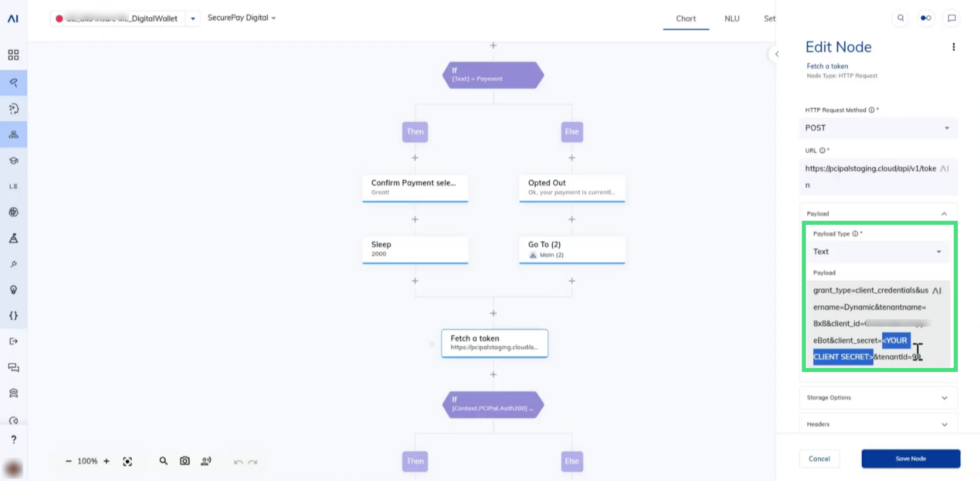Viewport: 980px width, 481px height.
Task: Open the chat bubble icon in the top right
Action: coord(951,18)
